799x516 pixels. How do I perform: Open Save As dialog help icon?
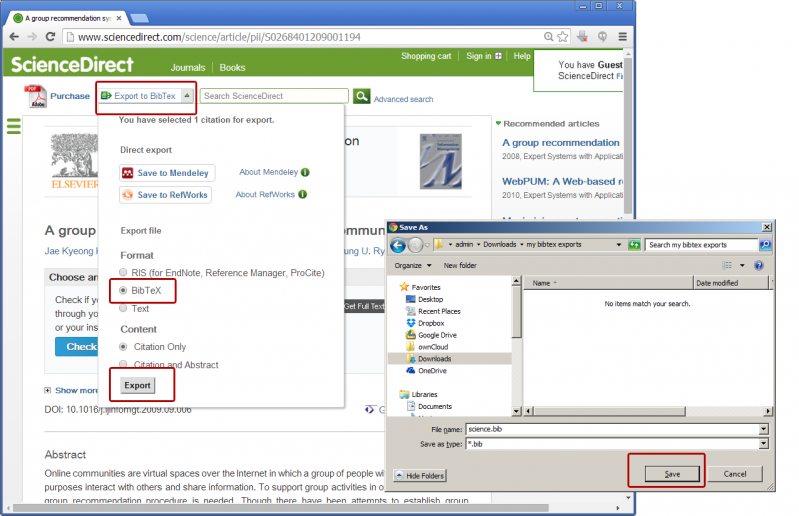[x=759, y=265]
